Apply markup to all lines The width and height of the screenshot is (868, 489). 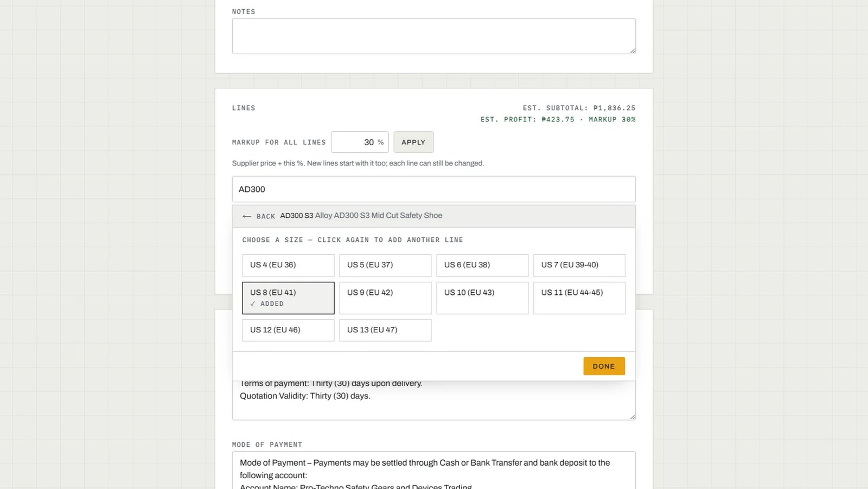pos(413,142)
